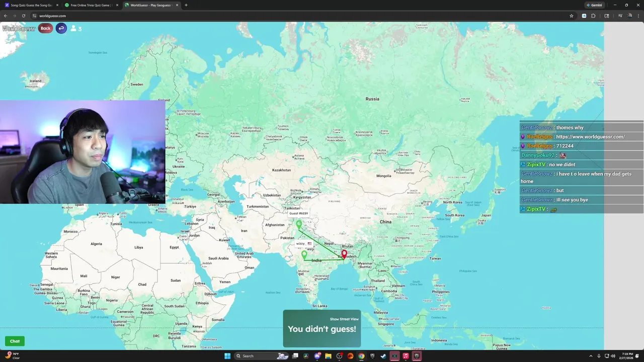Click the Chrome profile avatar
Image resolution: width=644 pixels, height=362 pixels.
[629, 16]
